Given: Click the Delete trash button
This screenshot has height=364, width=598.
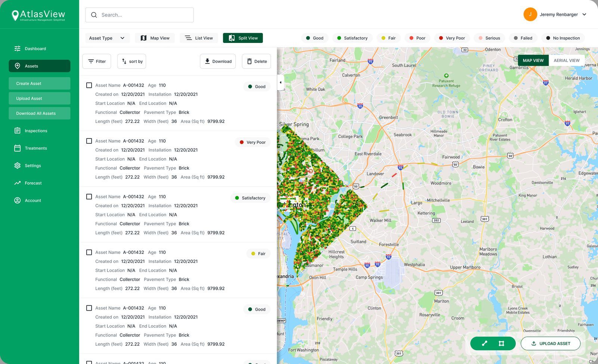Looking at the screenshot, I should pyautogui.click(x=256, y=61).
